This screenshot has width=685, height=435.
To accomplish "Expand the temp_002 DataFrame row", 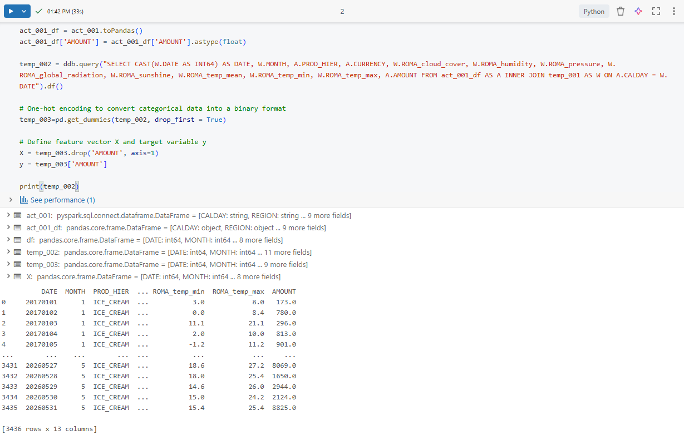I will click(9, 252).
